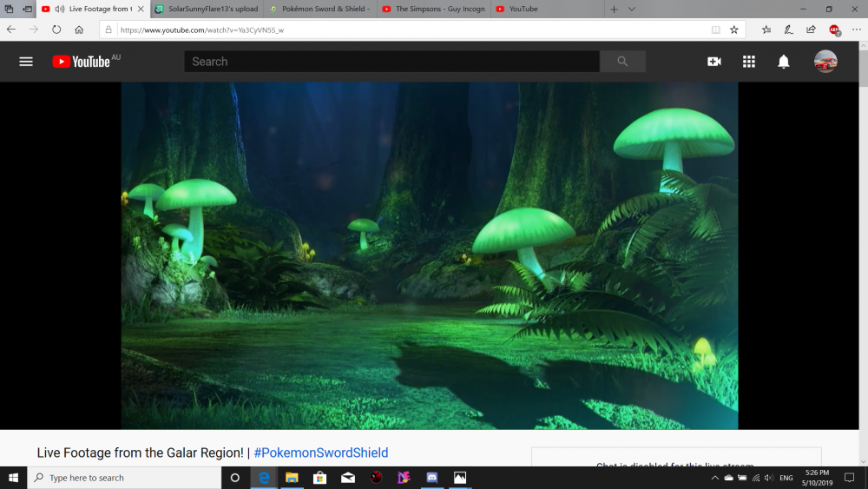This screenshot has width=868, height=489.
Task: Go to browser home page
Action: tap(79, 30)
